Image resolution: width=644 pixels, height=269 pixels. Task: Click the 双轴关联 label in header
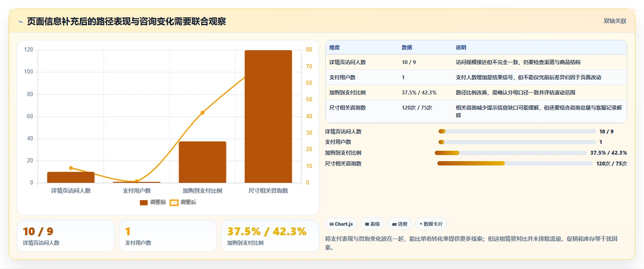615,21
